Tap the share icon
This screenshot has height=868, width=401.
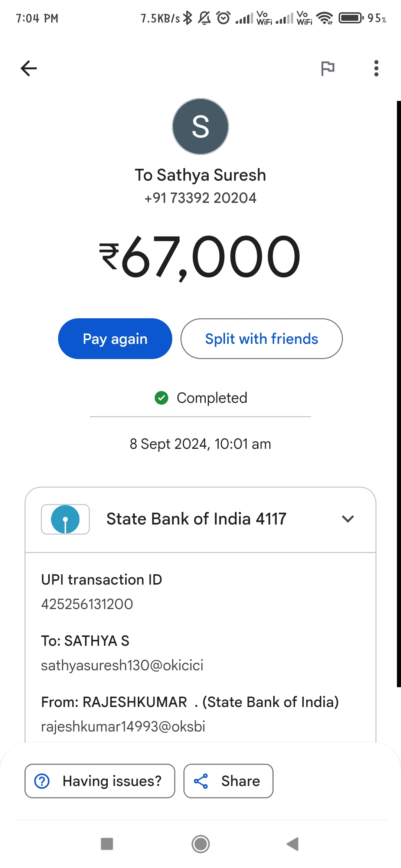(x=201, y=781)
